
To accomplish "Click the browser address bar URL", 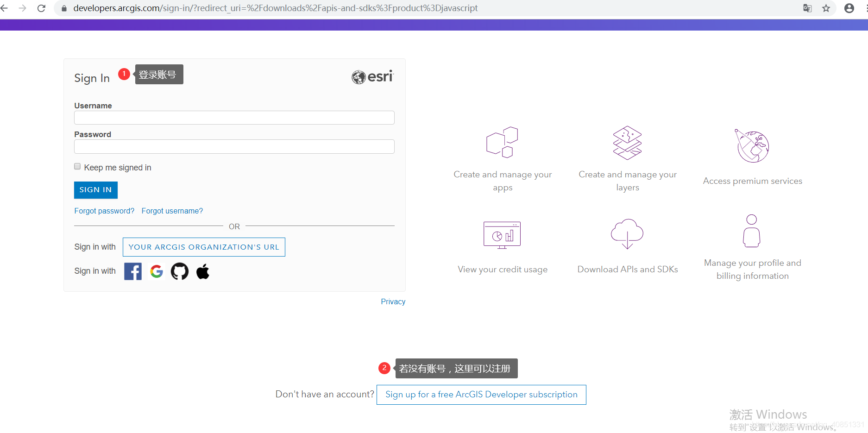I will pos(275,8).
